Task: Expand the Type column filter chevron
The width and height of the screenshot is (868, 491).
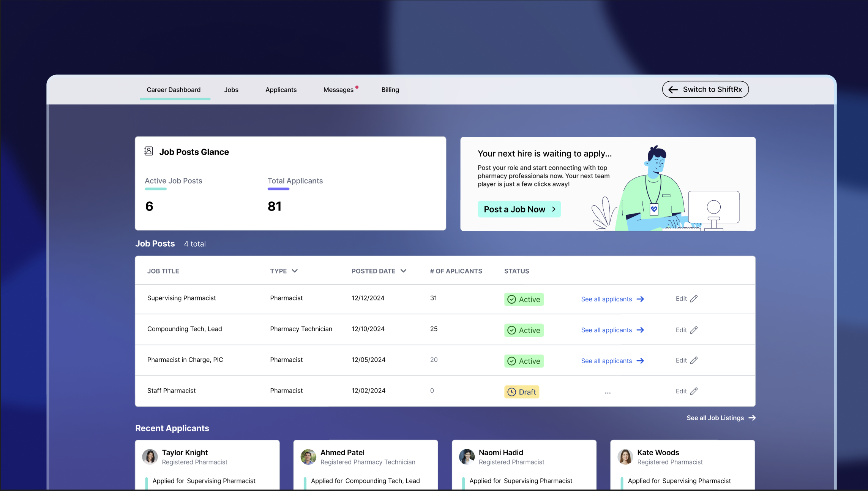Action: click(295, 271)
